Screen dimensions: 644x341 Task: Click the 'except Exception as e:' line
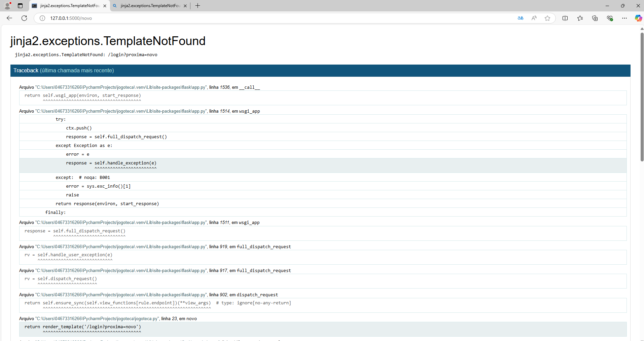[323, 145]
